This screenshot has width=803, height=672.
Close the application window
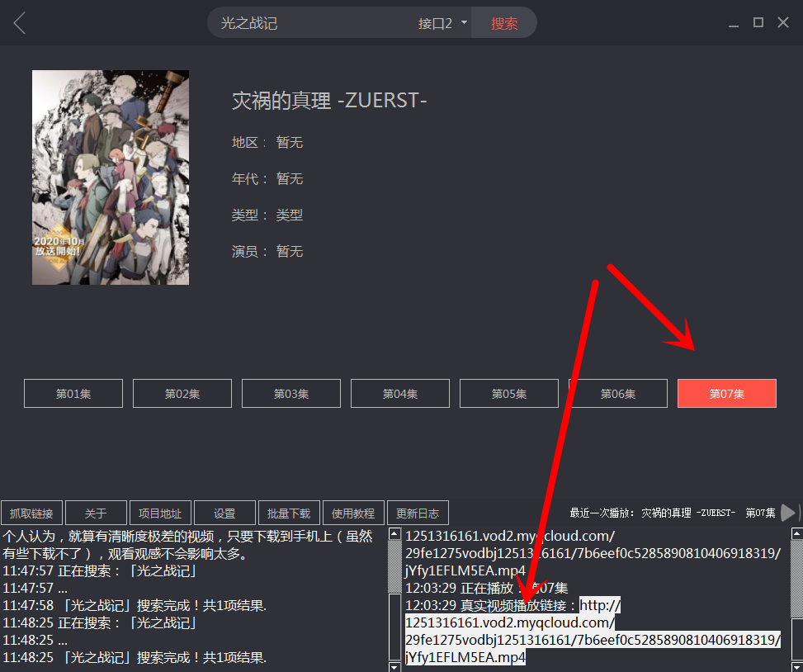(x=783, y=22)
